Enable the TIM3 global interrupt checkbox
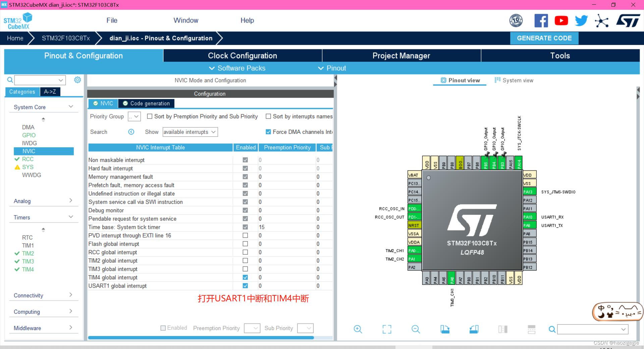The width and height of the screenshot is (644, 349). tap(245, 269)
